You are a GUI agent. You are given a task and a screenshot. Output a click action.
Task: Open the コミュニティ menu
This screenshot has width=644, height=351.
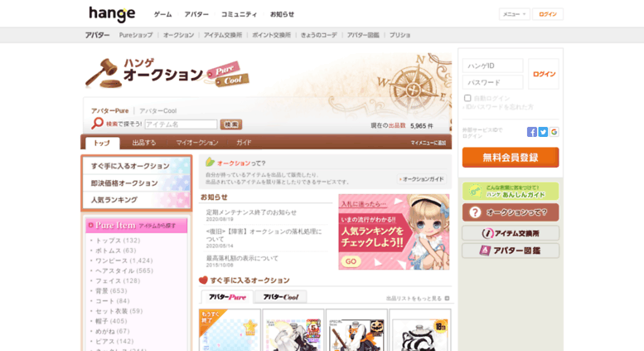point(239,14)
